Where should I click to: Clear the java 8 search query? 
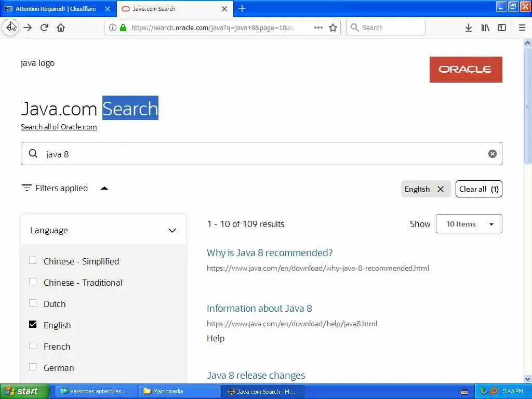[x=493, y=154]
